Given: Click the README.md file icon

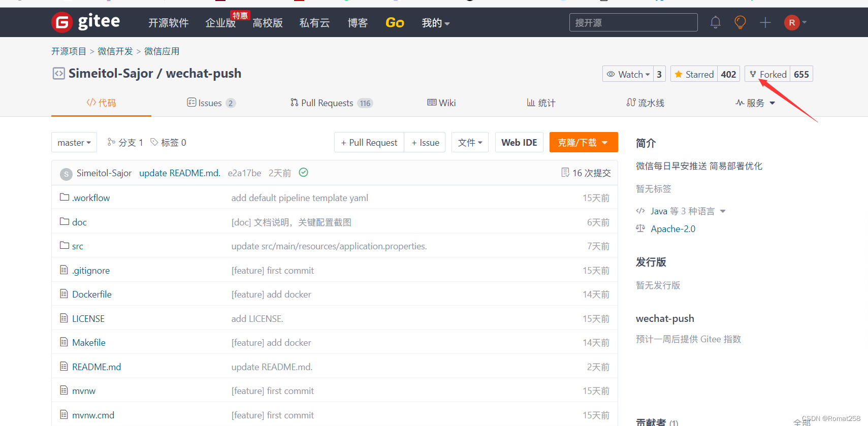Looking at the screenshot, I should [64, 366].
